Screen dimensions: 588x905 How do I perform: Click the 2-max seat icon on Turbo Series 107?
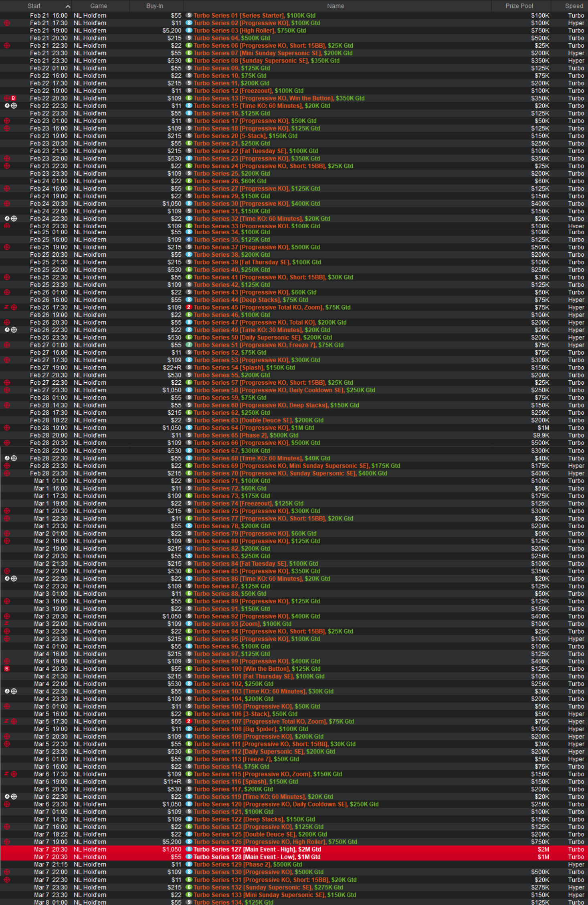[x=189, y=722]
